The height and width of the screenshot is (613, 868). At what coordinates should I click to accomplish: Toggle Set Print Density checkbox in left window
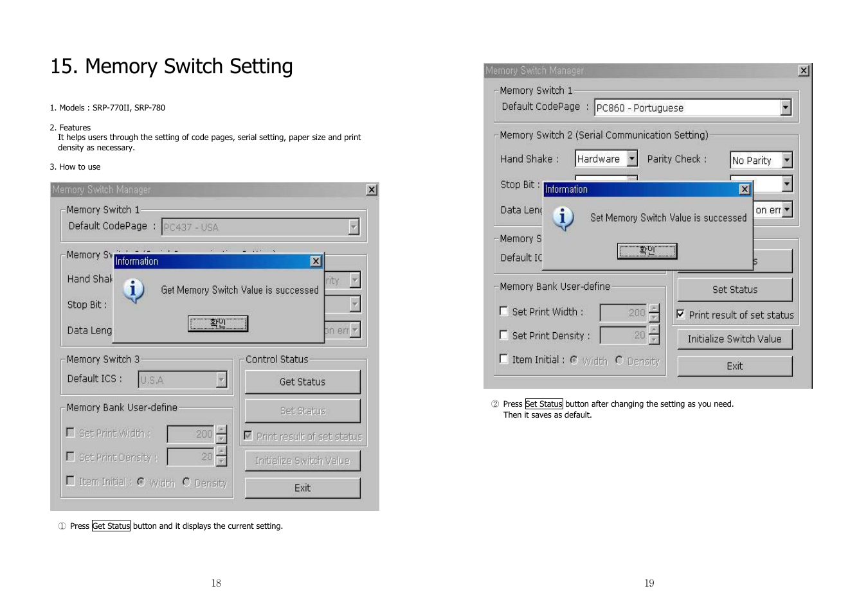tap(71, 456)
